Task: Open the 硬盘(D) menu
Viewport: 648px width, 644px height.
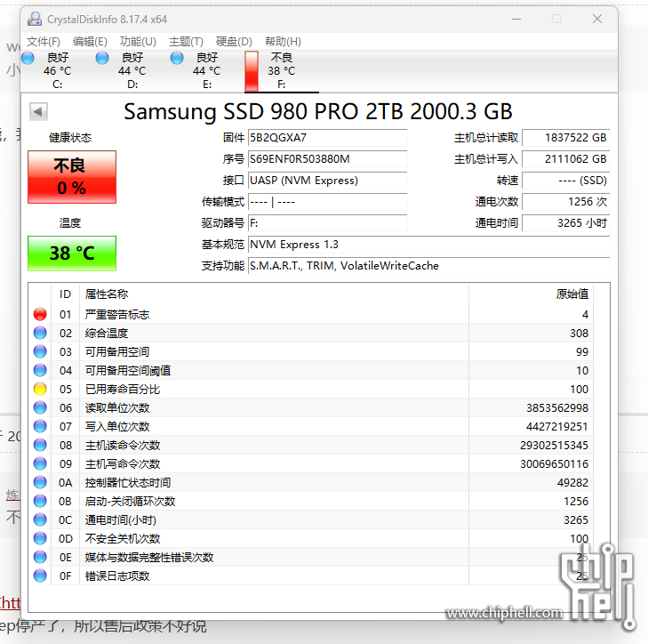Action: [234, 42]
